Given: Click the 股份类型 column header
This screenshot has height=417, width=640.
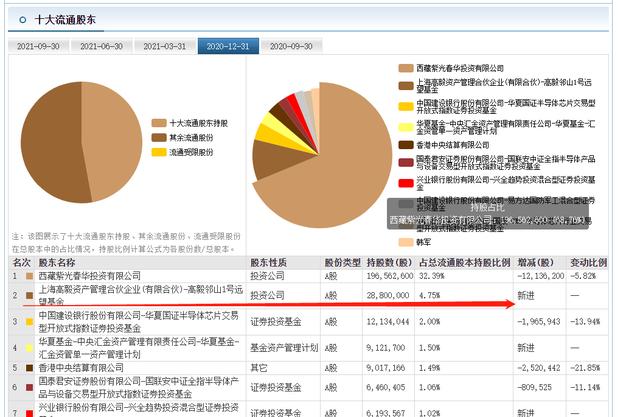Looking at the screenshot, I should [342, 262].
